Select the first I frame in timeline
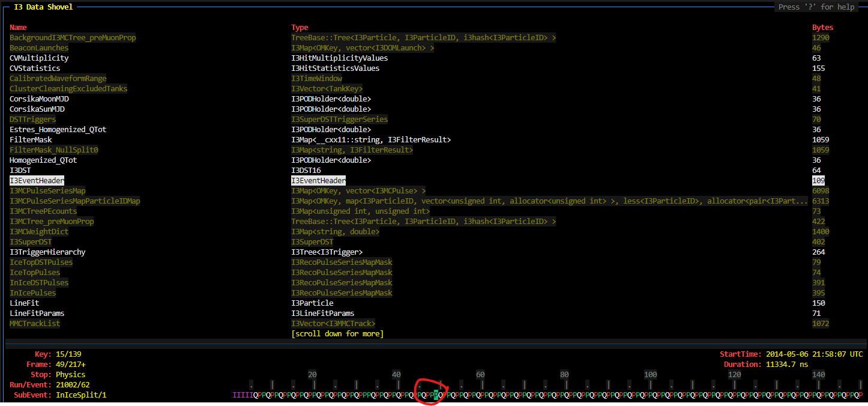868x406 pixels. point(234,395)
